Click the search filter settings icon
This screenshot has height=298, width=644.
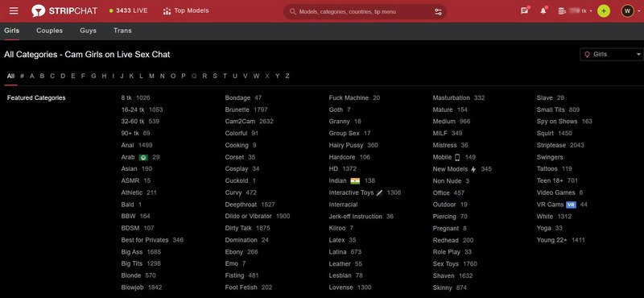tap(438, 11)
